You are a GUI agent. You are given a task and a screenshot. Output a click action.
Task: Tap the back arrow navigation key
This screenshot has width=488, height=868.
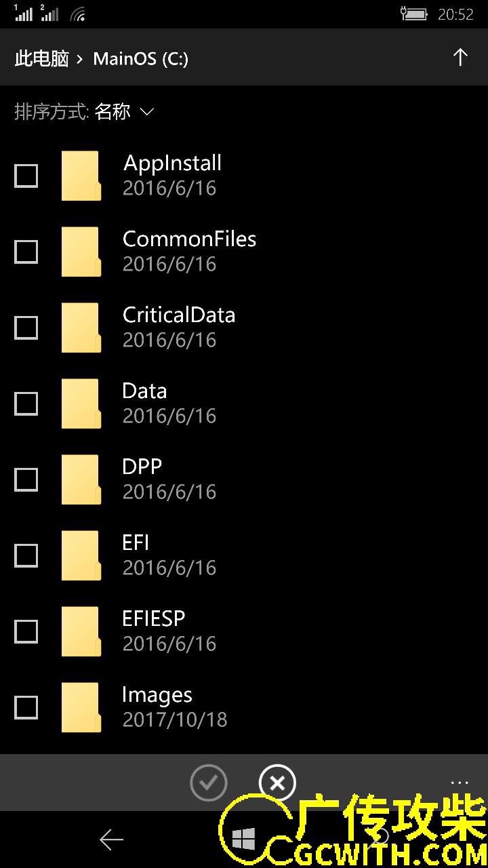pos(111,840)
